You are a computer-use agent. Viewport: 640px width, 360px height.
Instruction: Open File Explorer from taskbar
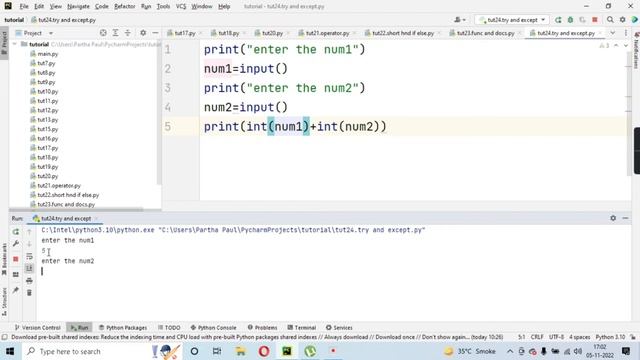coord(240,351)
